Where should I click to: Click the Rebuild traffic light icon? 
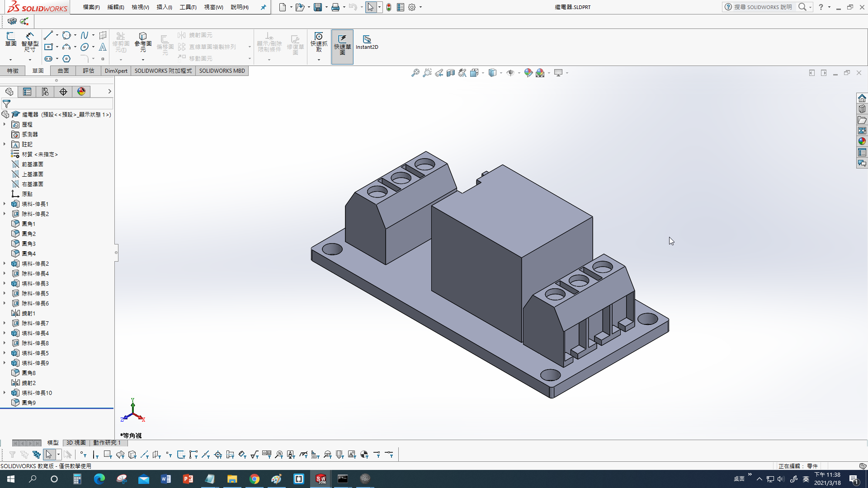point(389,7)
